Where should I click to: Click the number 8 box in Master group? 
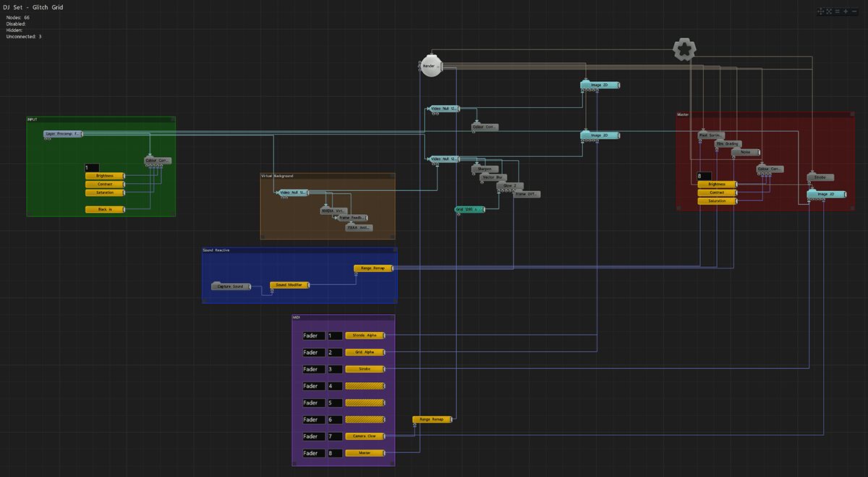pyautogui.click(x=705, y=176)
